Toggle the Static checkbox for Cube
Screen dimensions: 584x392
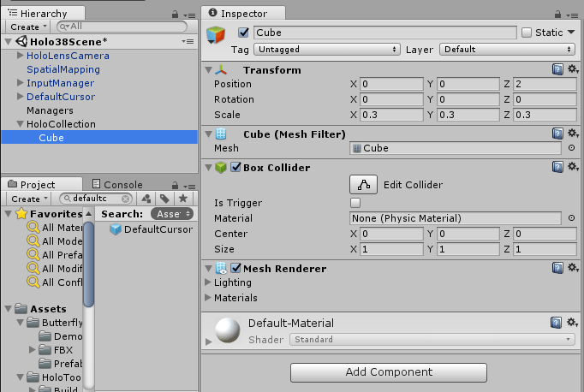526,33
